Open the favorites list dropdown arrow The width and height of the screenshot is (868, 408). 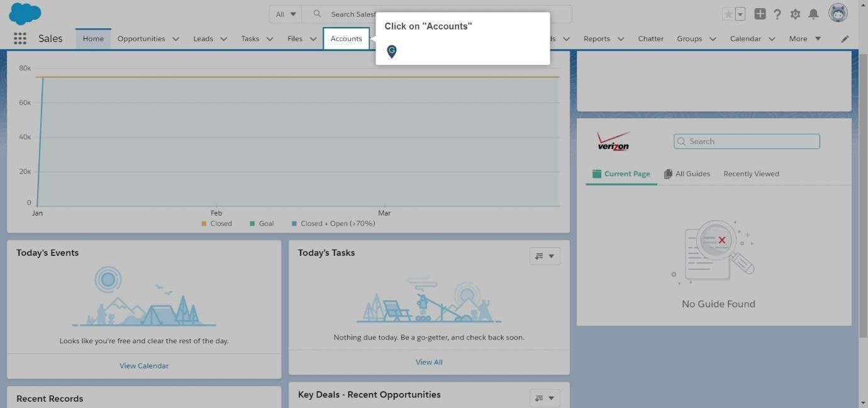point(740,14)
